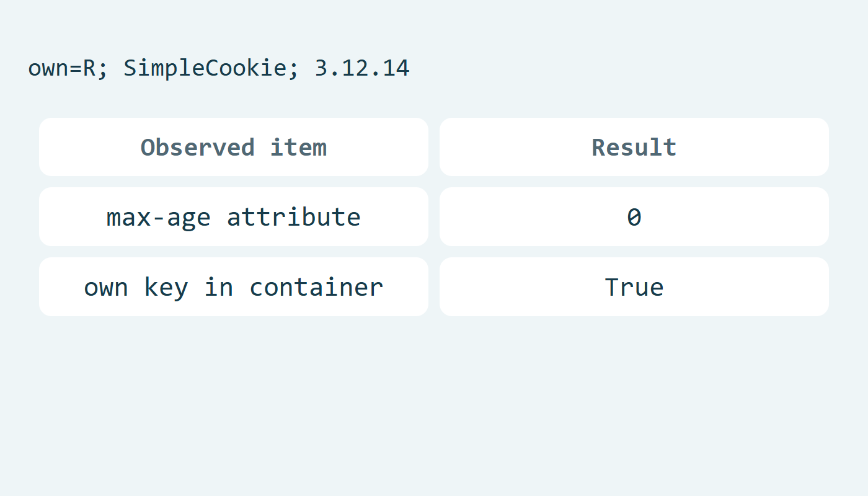The height and width of the screenshot is (496, 868).
Task: Click the word item in the header
Action: [x=299, y=147]
